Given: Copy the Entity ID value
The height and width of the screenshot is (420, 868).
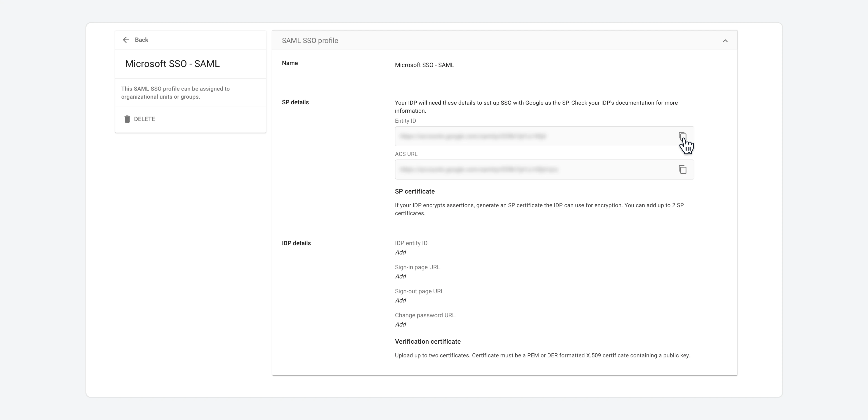Looking at the screenshot, I should pyautogui.click(x=682, y=136).
